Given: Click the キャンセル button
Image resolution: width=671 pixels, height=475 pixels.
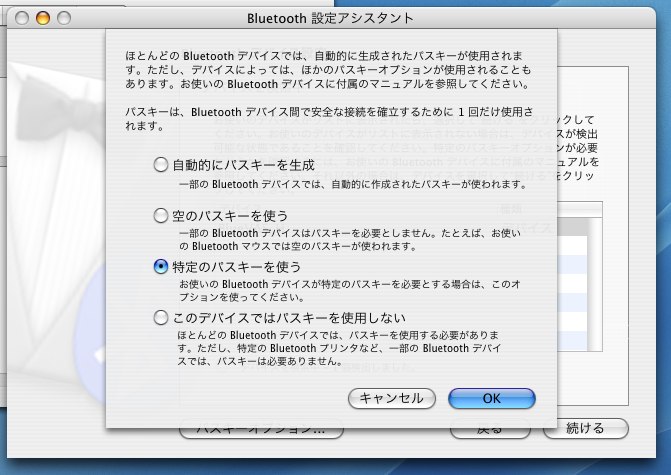Looking at the screenshot, I should [x=392, y=398].
